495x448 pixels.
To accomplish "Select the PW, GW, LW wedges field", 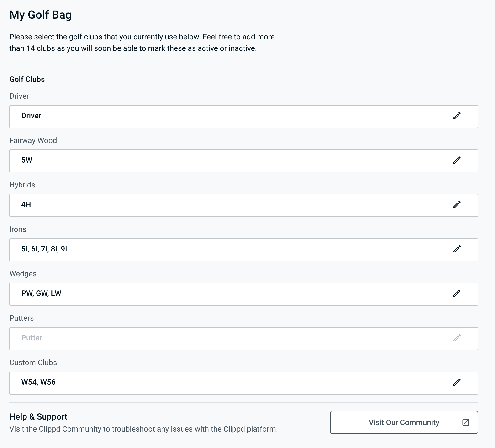I will point(221,294).
